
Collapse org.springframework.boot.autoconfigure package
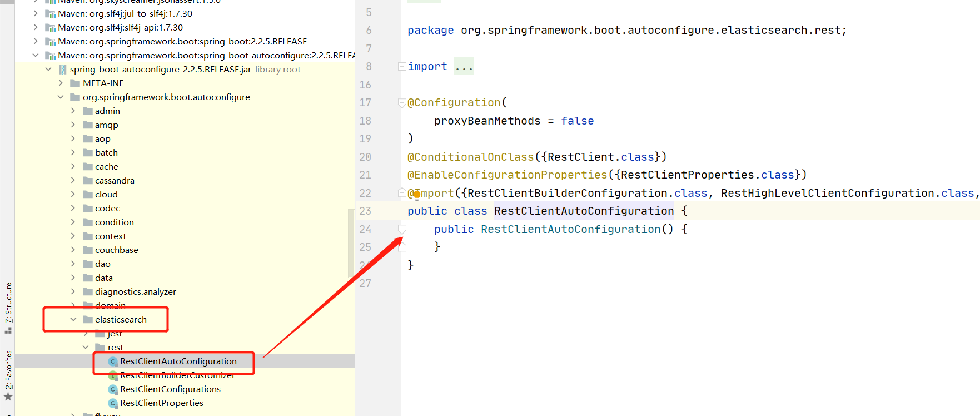[61, 97]
